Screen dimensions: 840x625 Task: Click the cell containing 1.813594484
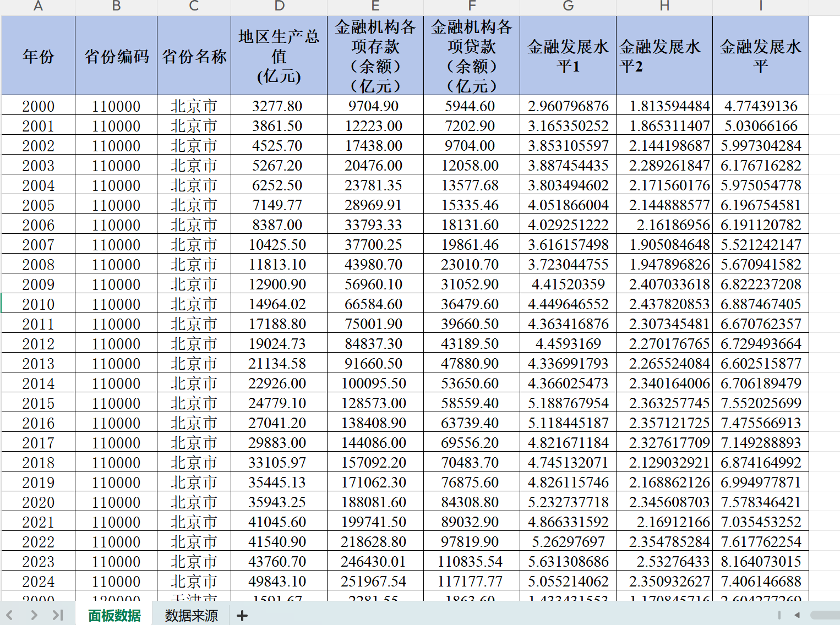[664, 106]
